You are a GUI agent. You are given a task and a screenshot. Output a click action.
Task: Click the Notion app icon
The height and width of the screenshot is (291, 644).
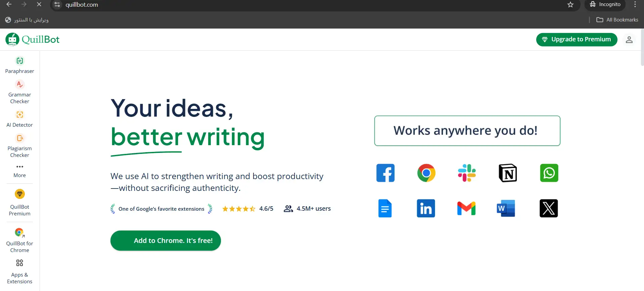[x=508, y=173]
